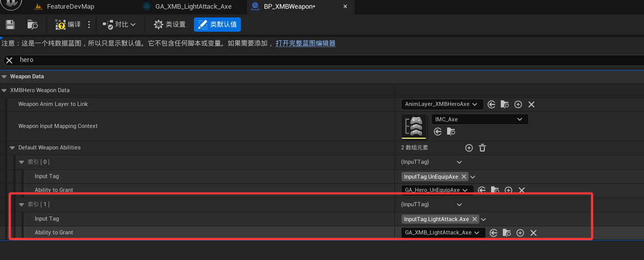Switch to the GA_XMB_LightAttack_Axe tab
This screenshot has height=260, width=644.
pos(193,7)
